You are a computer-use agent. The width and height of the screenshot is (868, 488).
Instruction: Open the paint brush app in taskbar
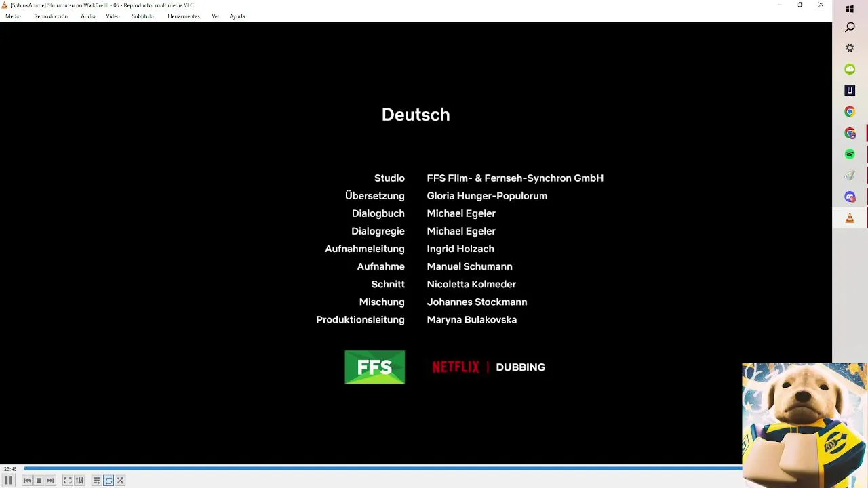tap(850, 176)
